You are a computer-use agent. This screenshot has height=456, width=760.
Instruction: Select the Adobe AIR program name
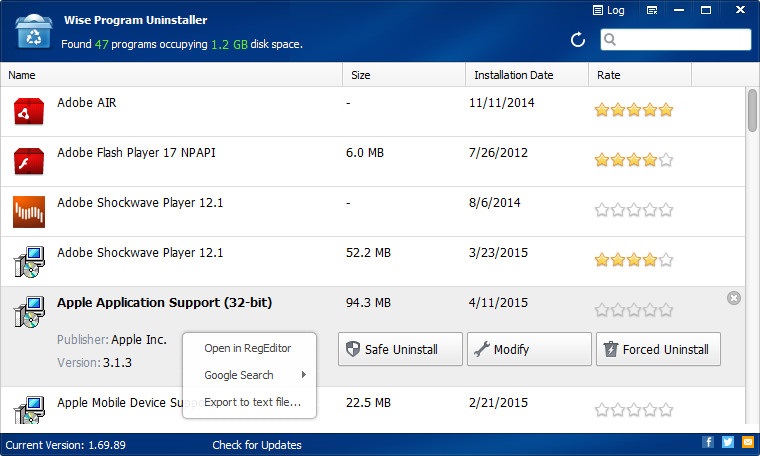click(87, 103)
